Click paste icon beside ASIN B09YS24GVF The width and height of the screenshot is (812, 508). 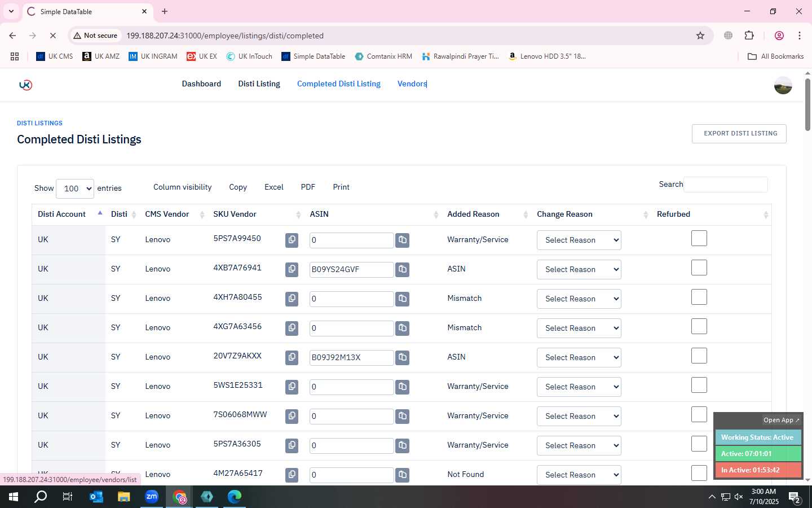402,269
